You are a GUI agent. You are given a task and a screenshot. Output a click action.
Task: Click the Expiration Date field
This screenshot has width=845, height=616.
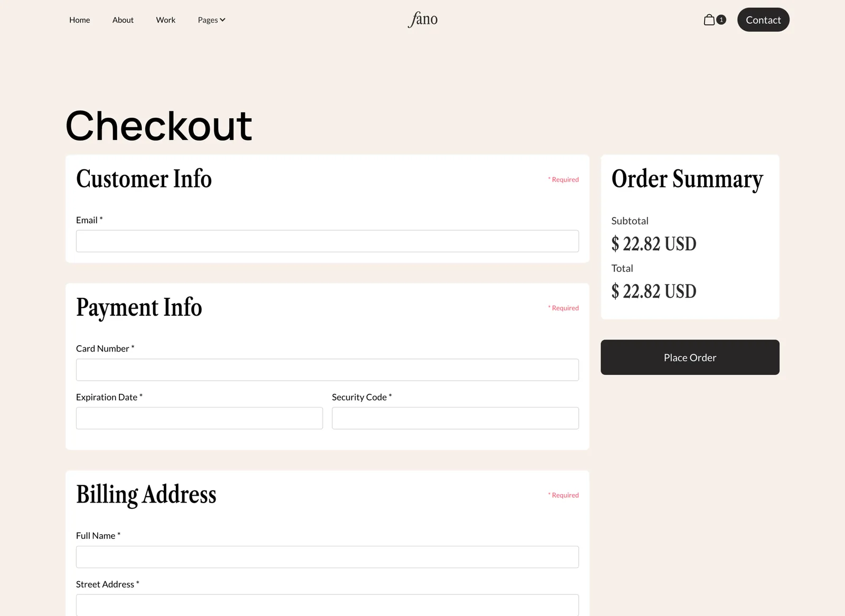(199, 418)
